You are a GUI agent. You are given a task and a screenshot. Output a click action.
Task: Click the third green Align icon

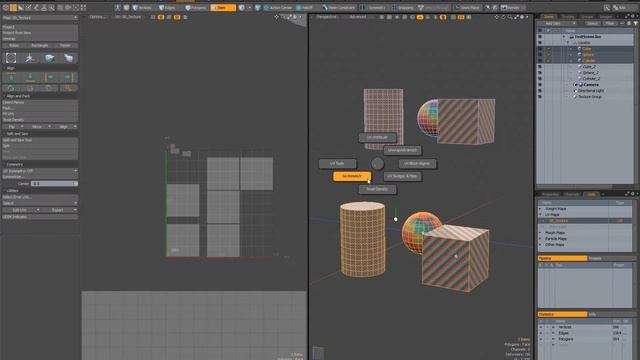click(50, 77)
